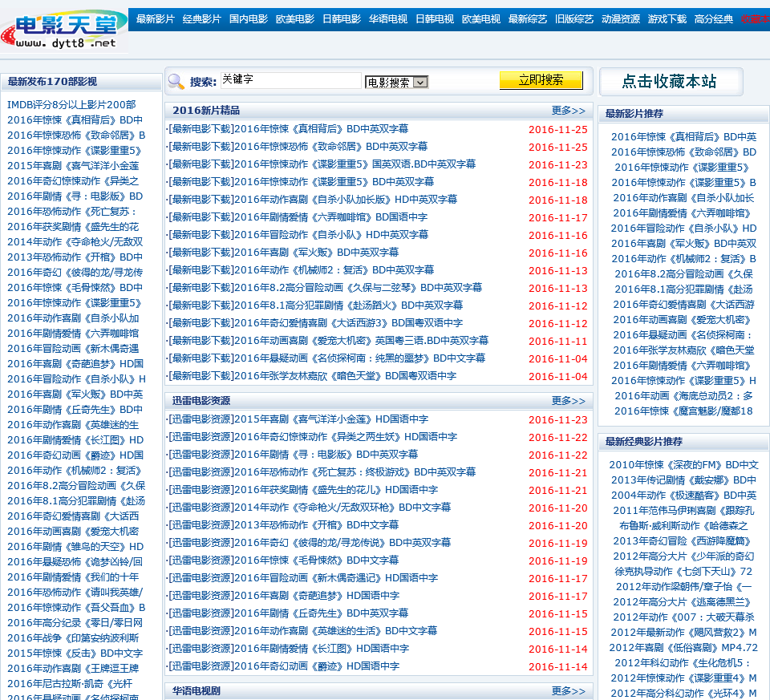The height and width of the screenshot is (700, 770).
Task: Open 迅雷 《长江图》HD国语中字 link
Action: (x=321, y=649)
